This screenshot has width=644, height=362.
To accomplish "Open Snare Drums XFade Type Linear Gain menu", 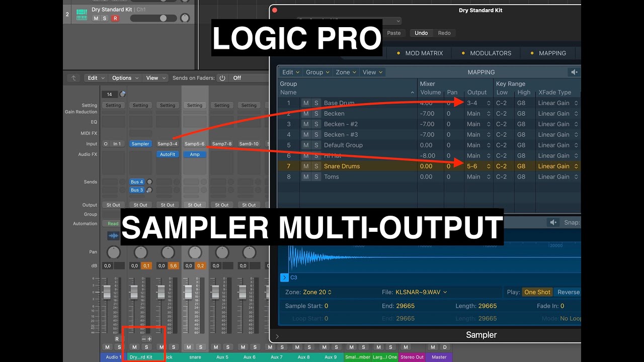I will point(558,166).
